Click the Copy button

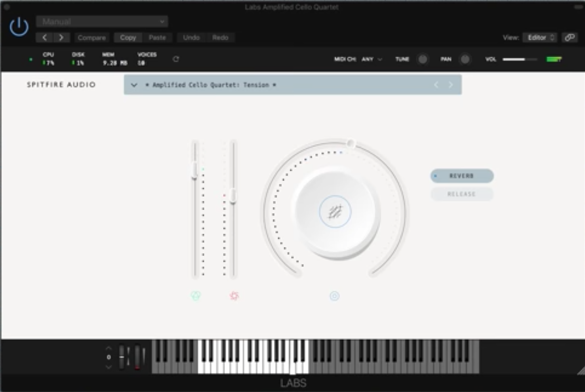pos(128,38)
